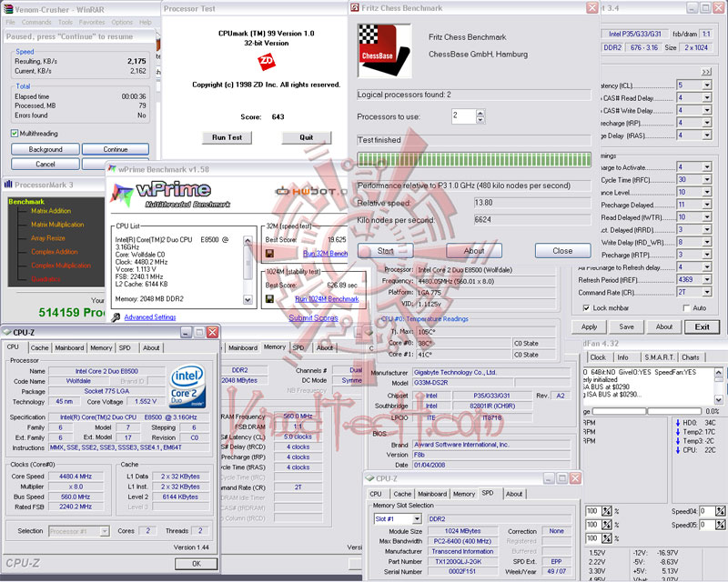The width and height of the screenshot is (728, 582).
Task: Click the Exit button in MemSet
Action: [702, 326]
